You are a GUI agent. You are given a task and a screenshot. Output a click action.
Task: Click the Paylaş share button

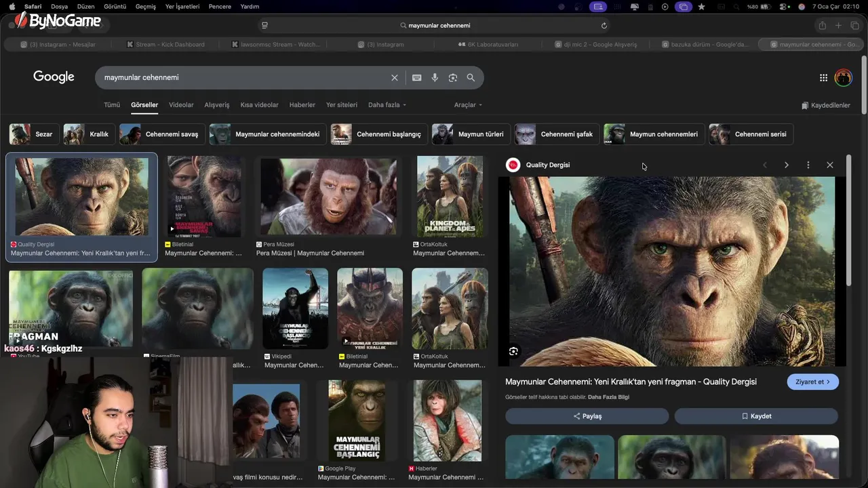(x=587, y=416)
